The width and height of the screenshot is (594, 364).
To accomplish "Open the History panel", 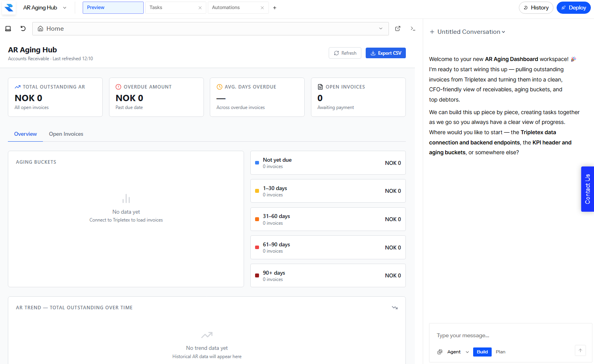I will tap(536, 8).
